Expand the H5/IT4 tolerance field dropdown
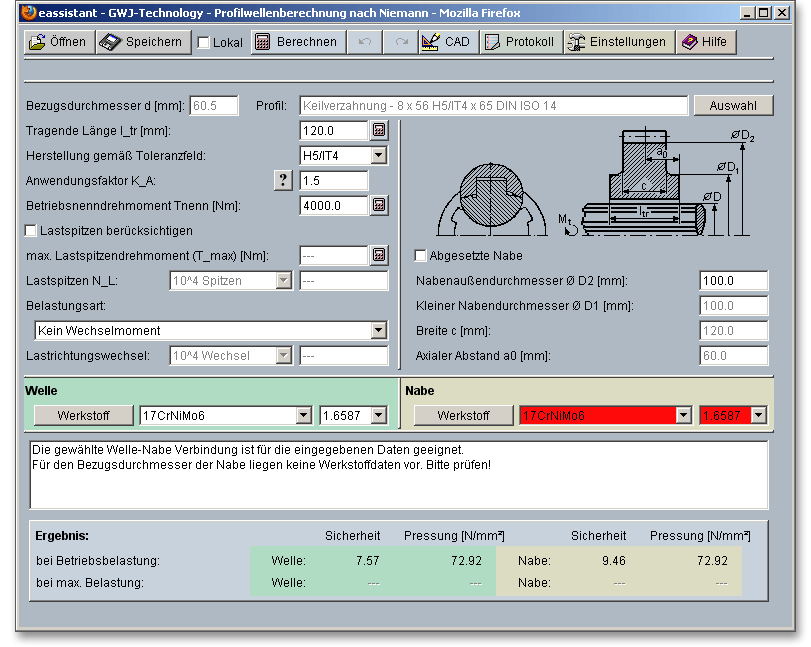The width and height of the screenshot is (811, 647). point(378,155)
